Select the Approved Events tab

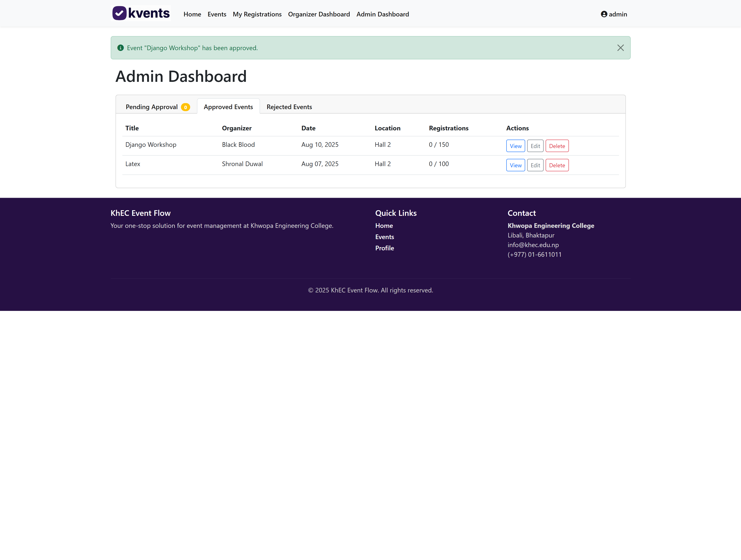click(x=228, y=107)
